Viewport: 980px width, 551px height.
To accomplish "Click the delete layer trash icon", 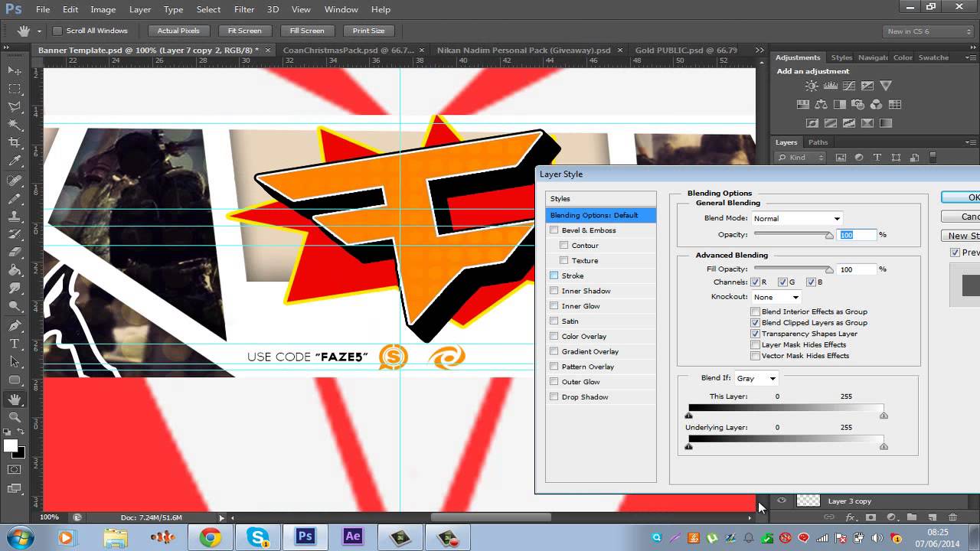I will [x=953, y=518].
